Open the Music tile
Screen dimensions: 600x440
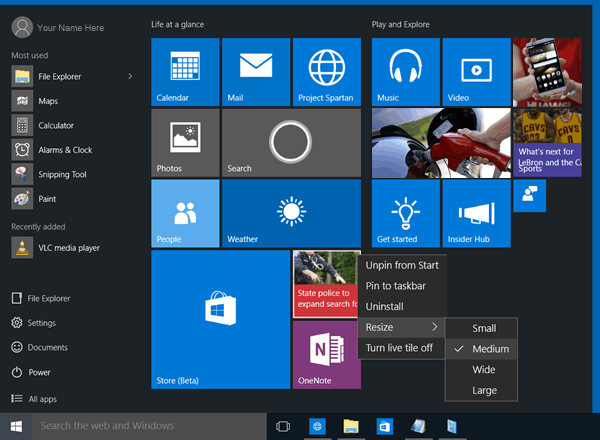(x=406, y=72)
